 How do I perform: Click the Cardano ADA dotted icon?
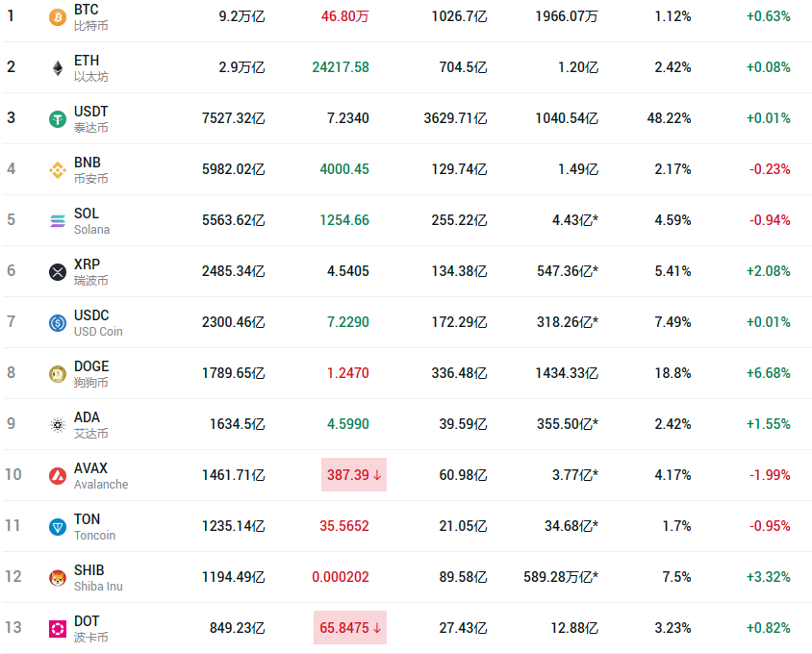point(58,424)
